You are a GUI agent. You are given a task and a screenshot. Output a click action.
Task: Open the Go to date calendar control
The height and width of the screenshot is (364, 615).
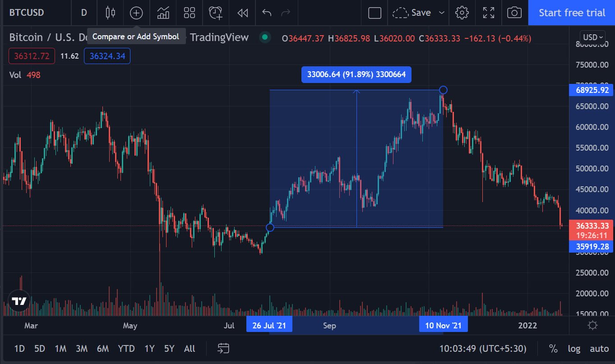[222, 348]
